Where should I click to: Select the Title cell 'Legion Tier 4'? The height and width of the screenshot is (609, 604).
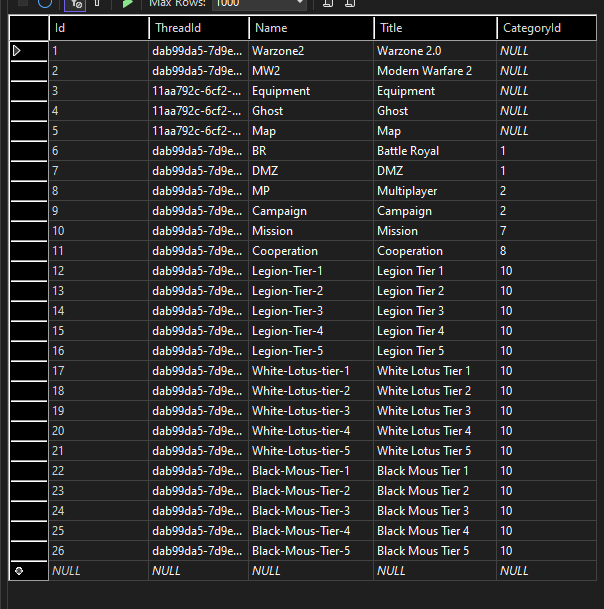click(x=435, y=331)
